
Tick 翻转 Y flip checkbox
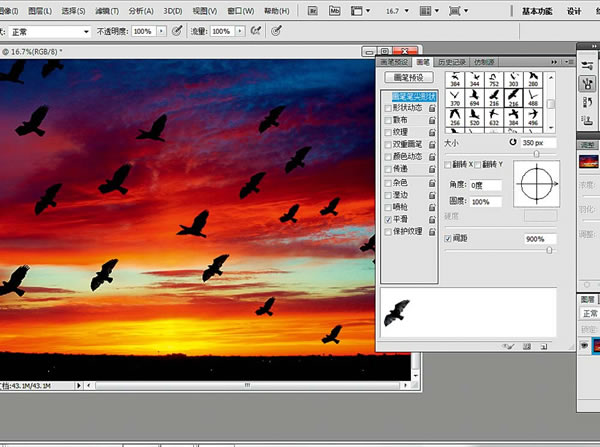(x=478, y=165)
